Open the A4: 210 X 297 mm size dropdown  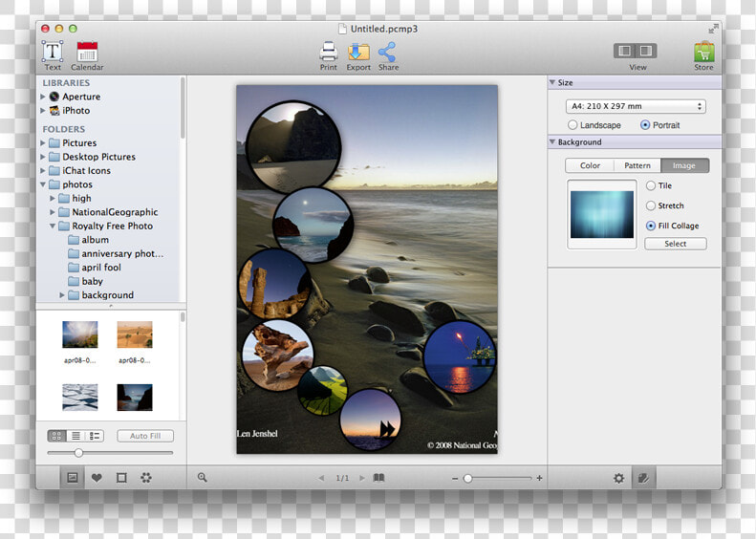point(636,106)
